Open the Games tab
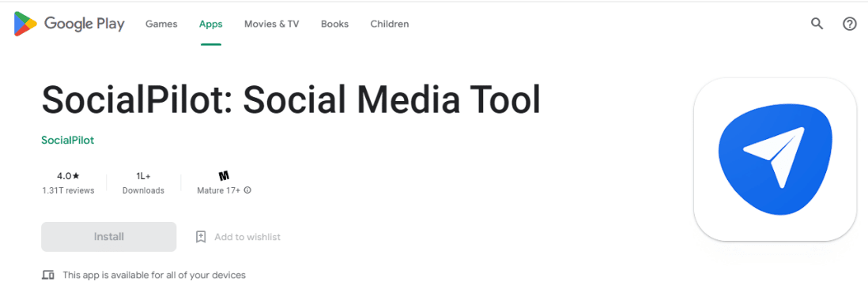The height and width of the screenshot is (304, 868). 161,24
